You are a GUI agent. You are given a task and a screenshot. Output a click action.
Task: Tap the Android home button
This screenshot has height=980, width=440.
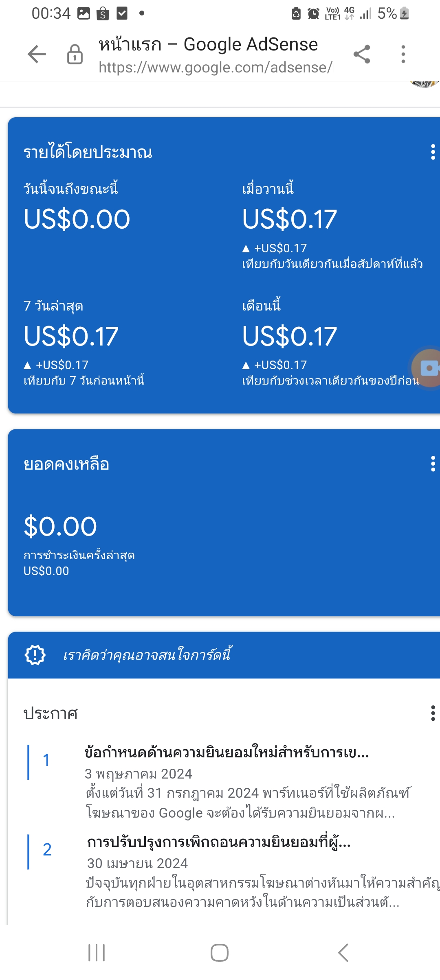220,953
